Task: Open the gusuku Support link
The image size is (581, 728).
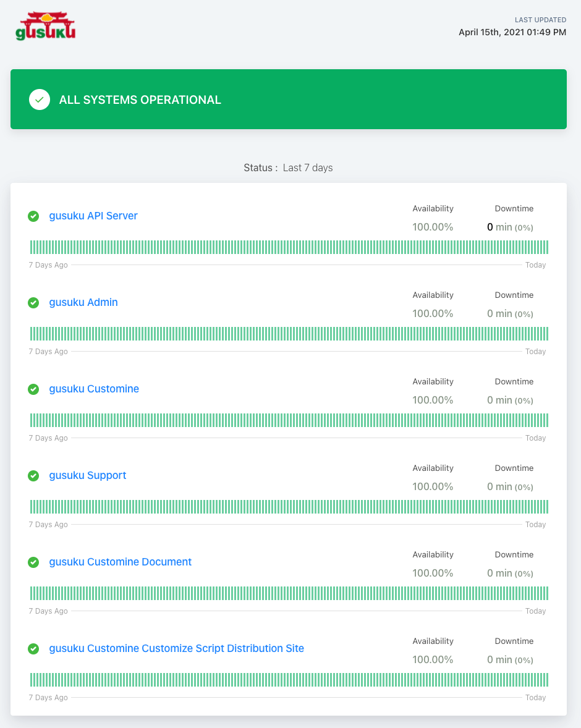Action: point(88,475)
